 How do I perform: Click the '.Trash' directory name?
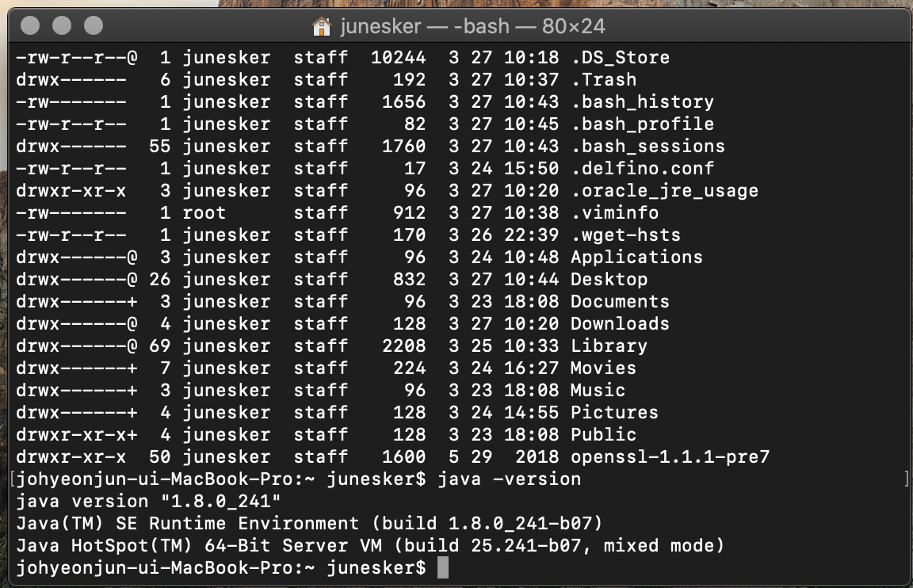604,80
